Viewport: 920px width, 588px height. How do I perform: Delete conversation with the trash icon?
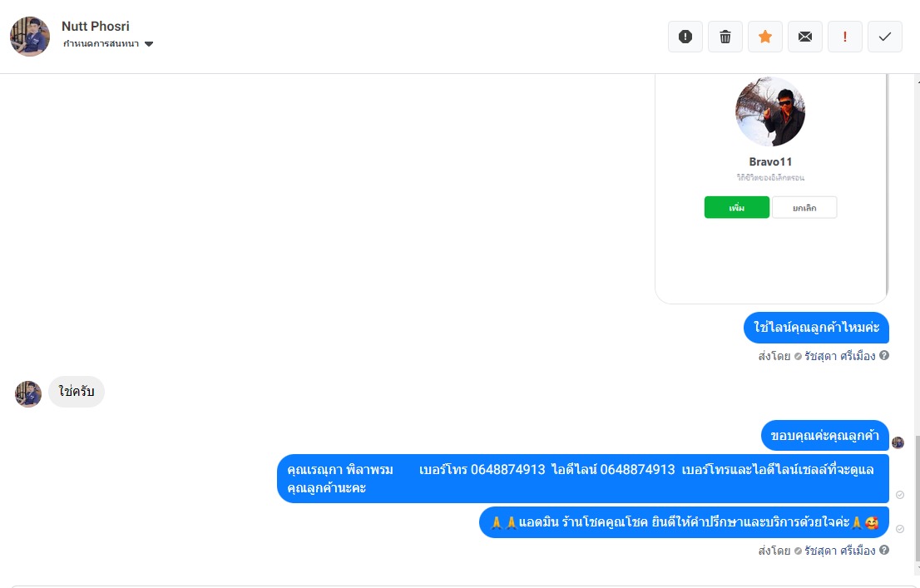click(725, 37)
